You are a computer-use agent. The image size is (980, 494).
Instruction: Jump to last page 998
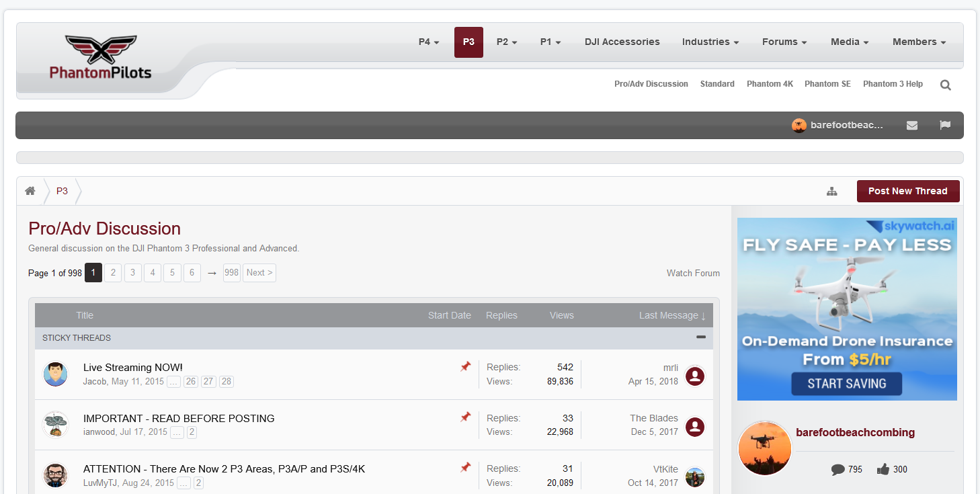[x=232, y=273]
